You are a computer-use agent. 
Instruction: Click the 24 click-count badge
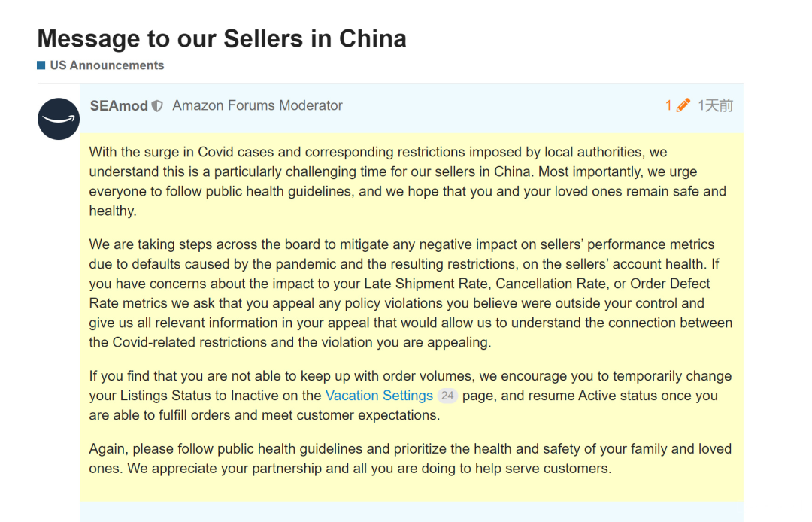447,396
